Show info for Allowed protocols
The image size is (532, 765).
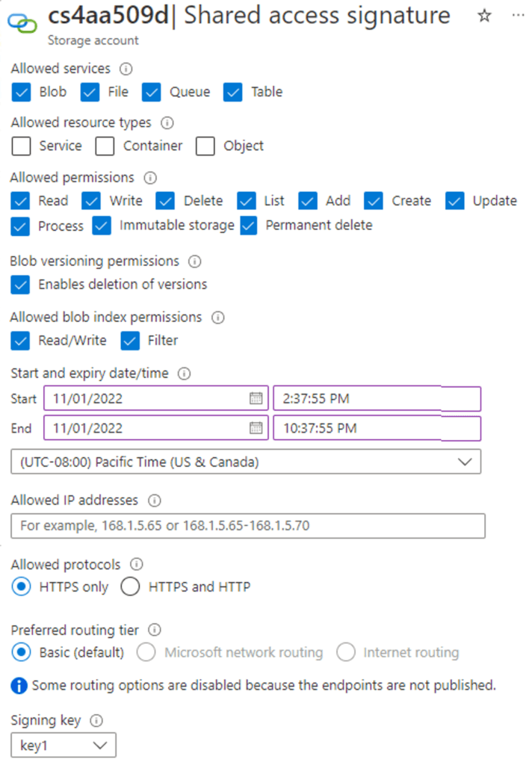136,565
